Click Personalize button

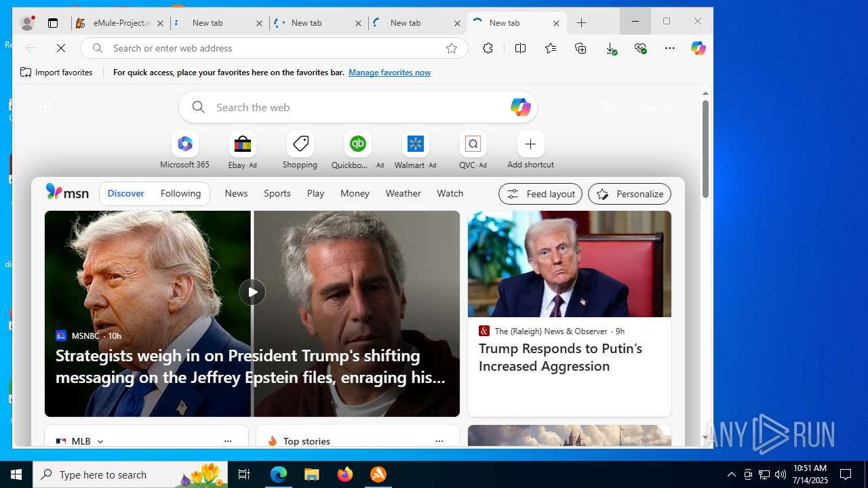(629, 194)
